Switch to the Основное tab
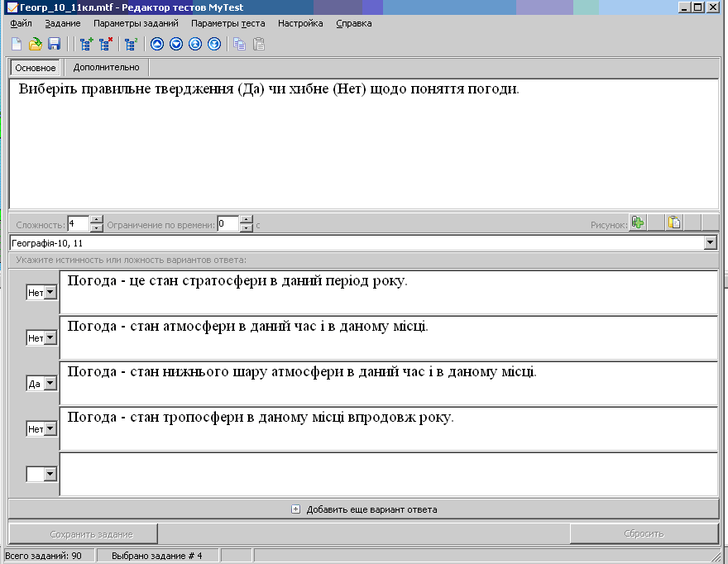 coord(36,68)
